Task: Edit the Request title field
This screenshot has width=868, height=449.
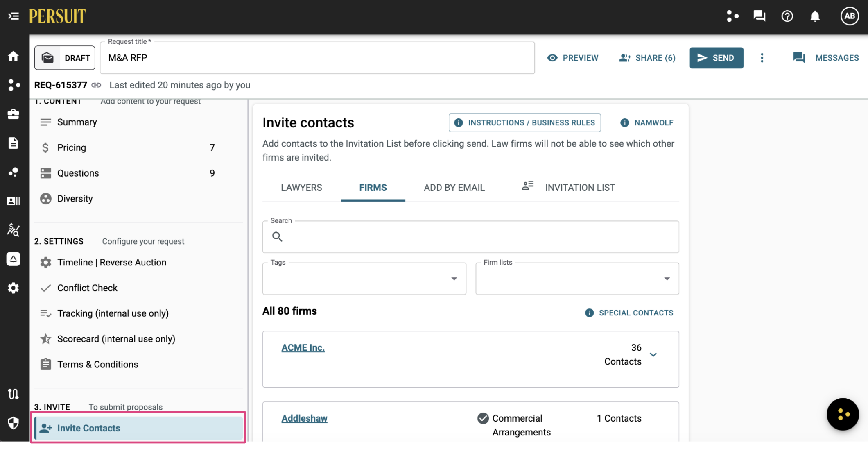Action: pyautogui.click(x=317, y=58)
